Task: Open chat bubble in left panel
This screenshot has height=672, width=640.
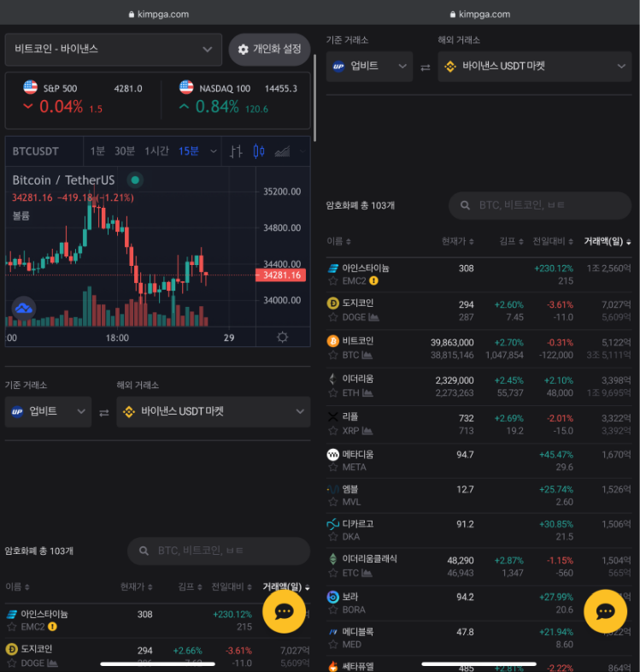Action: [x=284, y=611]
